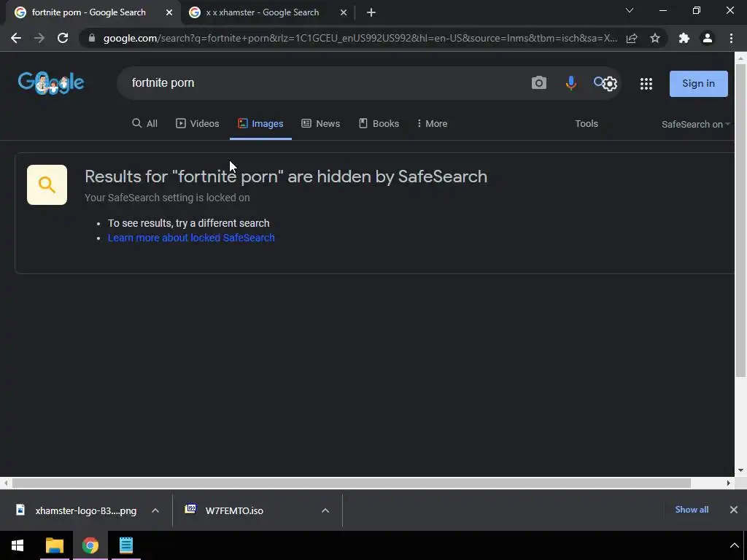747x560 pixels.
Task: Search by image with the camera icon
Action: pos(539,83)
